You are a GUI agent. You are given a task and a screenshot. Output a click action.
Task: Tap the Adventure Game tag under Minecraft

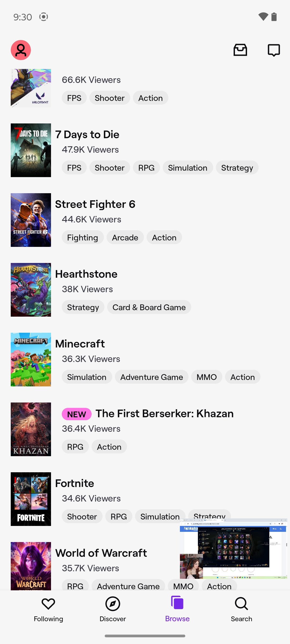click(x=151, y=377)
